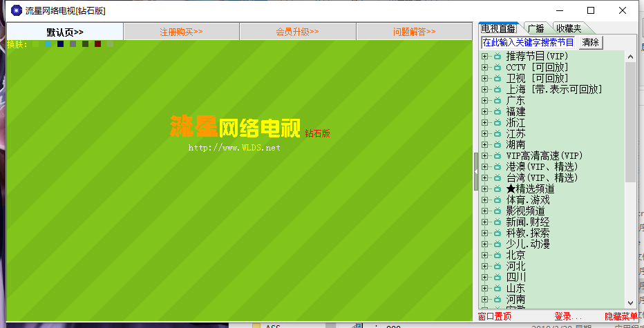
Task: Switch to the 收藏夹 tab
Action: pyautogui.click(x=569, y=28)
